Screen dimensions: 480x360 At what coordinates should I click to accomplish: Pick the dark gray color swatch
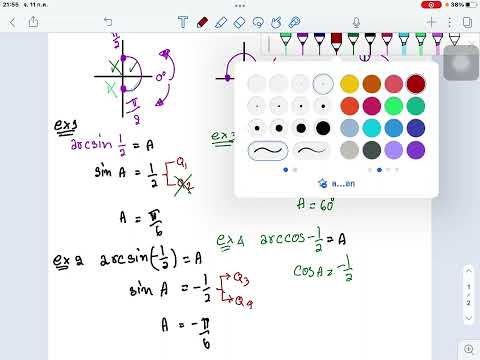(x=372, y=150)
